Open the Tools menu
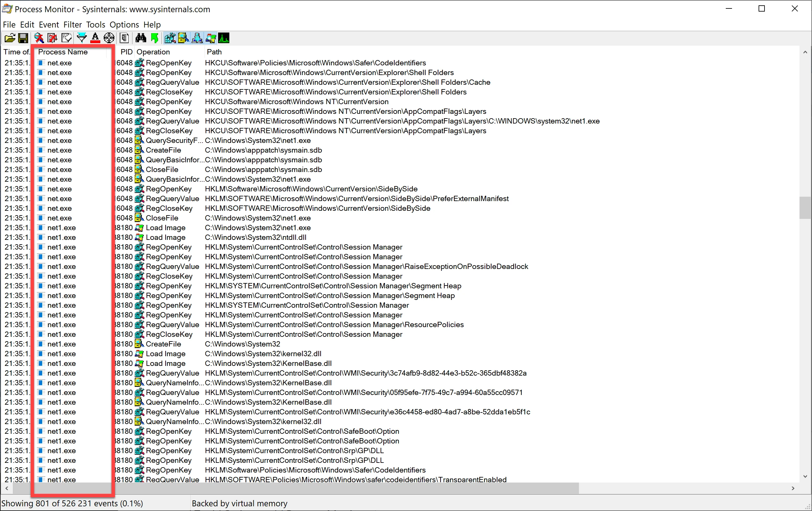Screen dimensions: 812x511 click(96, 25)
